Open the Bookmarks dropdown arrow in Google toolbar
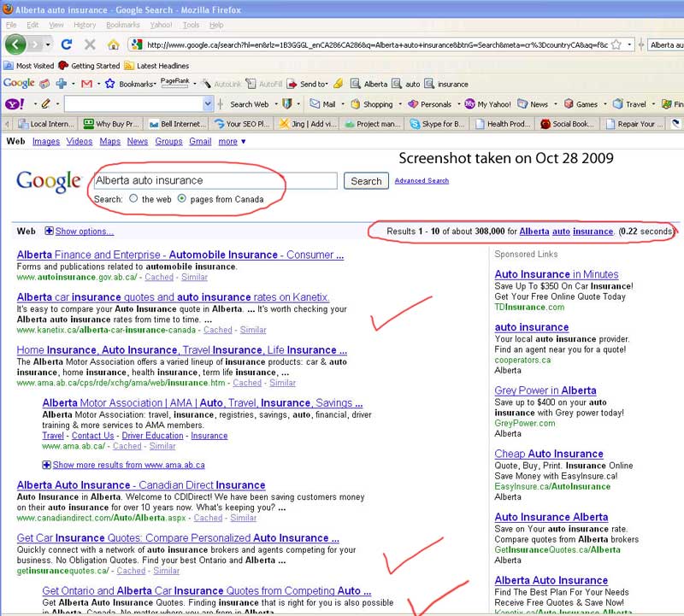This screenshot has width=684, height=616. click(x=155, y=84)
